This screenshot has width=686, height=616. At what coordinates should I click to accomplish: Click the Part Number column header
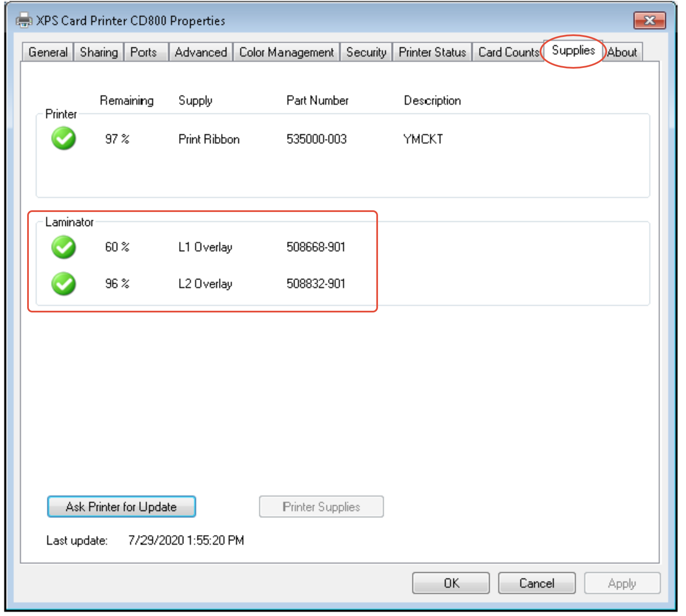pos(317,100)
